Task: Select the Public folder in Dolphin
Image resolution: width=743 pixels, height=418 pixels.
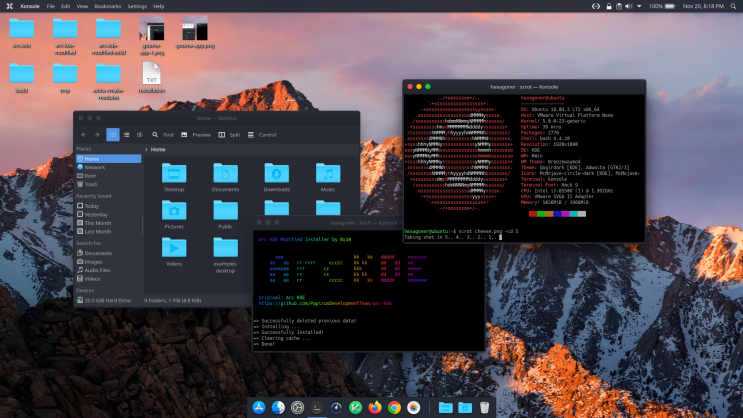Action: [x=226, y=214]
